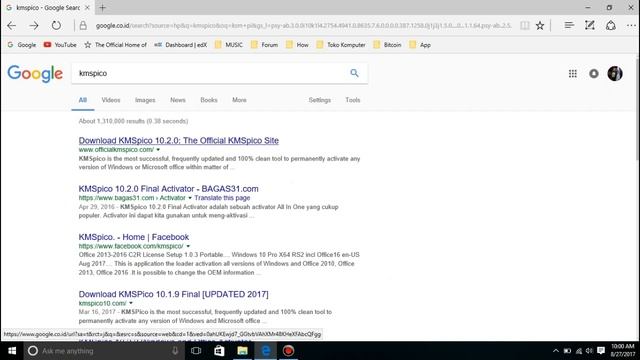The image size is (640, 360).
Task: Open the More search categories menu
Action: (x=240, y=100)
